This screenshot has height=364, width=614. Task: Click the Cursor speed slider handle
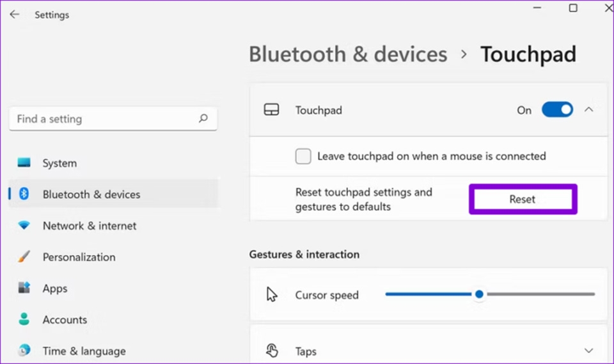coord(479,294)
